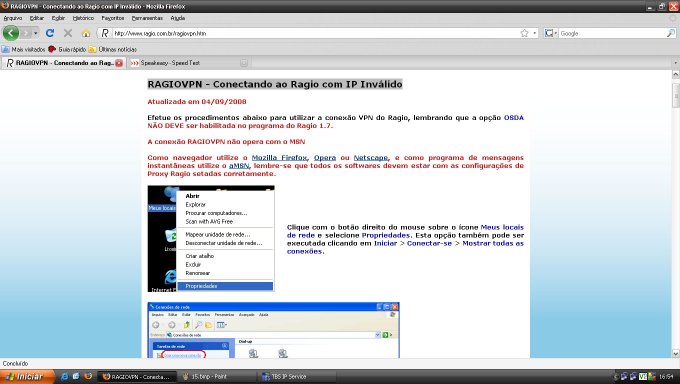Go to the Home page icon
This screenshot has width=680, height=384.
[x=86, y=33]
